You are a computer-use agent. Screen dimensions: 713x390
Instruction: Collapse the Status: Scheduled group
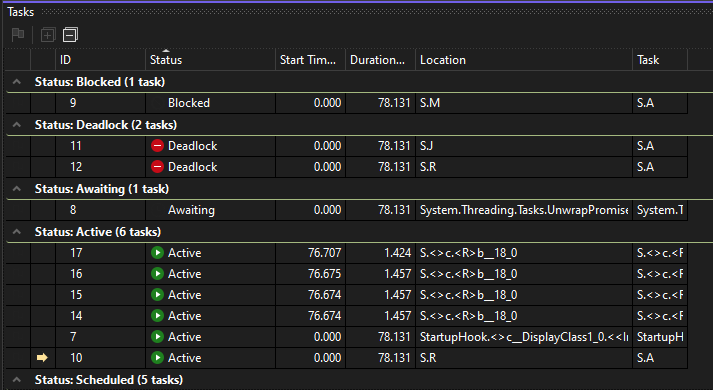pos(17,380)
